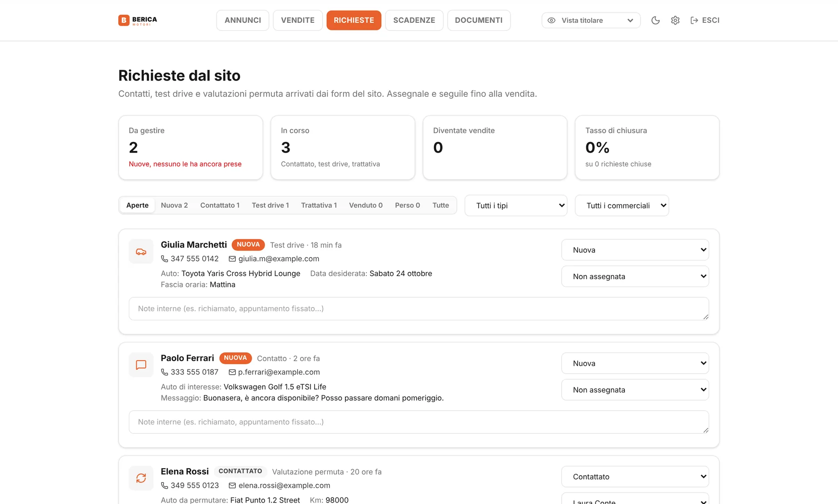This screenshot has width=838, height=504.
Task: Click the car icon on Giulia Marchetti's card
Action: (141, 251)
